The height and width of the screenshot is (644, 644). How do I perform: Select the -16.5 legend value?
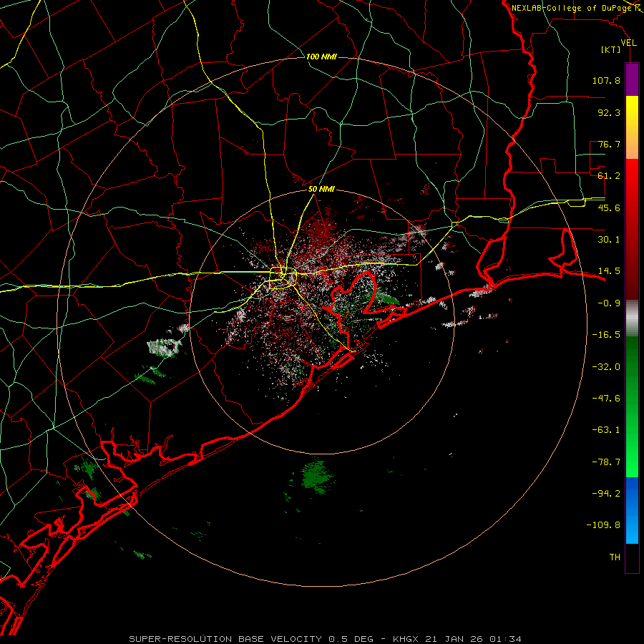[606, 335]
